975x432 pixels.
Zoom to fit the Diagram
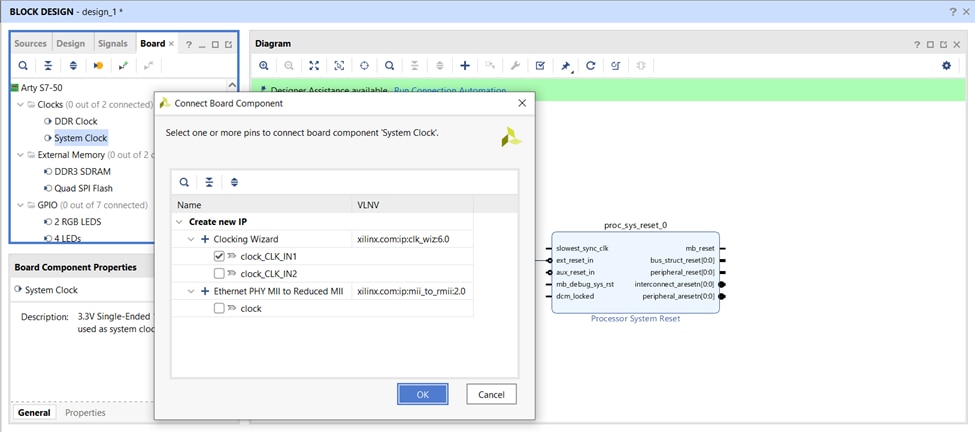(314, 65)
